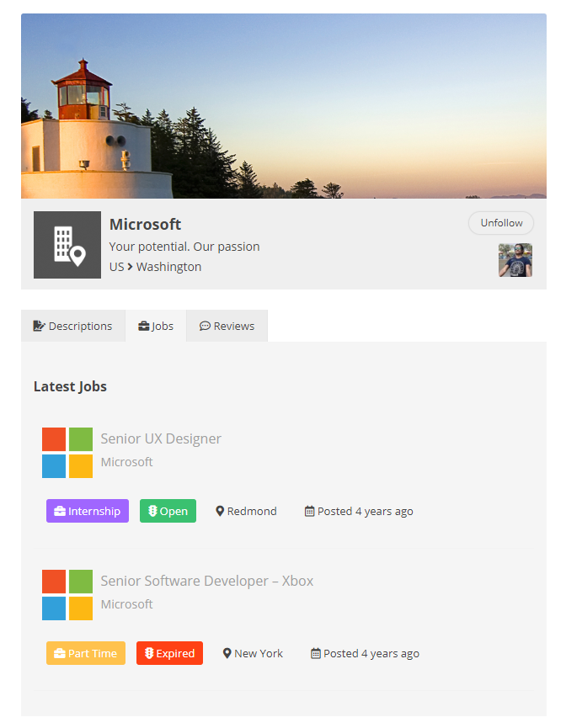The width and height of the screenshot is (566, 728).
Task: Click the New York location label
Action: (x=253, y=653)
